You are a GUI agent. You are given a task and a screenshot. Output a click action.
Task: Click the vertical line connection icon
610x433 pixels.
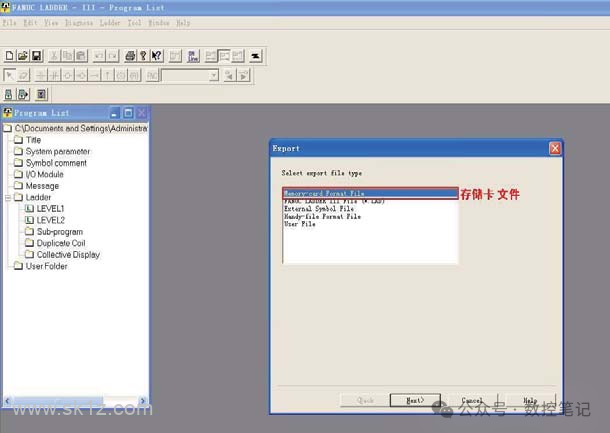107,75
